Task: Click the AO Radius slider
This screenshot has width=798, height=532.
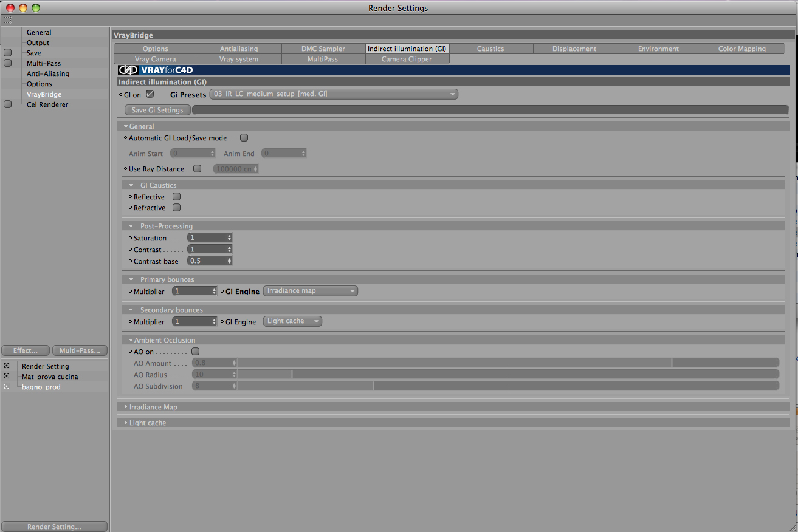Action: tap(508, 374)
